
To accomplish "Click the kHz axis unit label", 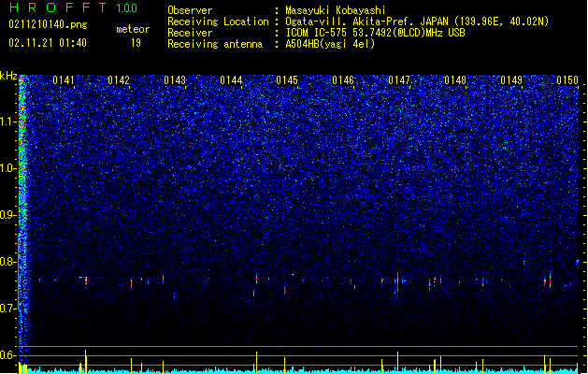I will click(8, 76).
